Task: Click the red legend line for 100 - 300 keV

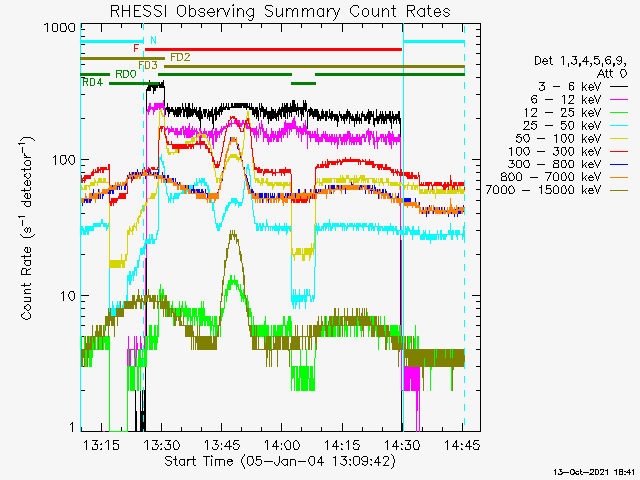Action: click(619, 151)
